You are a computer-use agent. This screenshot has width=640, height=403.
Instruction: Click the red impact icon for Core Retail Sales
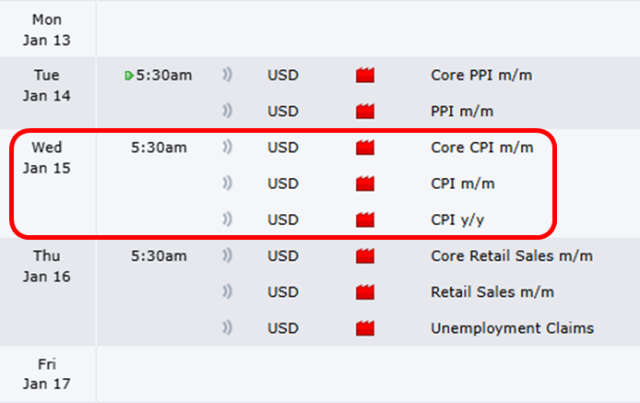click(365, 256)
